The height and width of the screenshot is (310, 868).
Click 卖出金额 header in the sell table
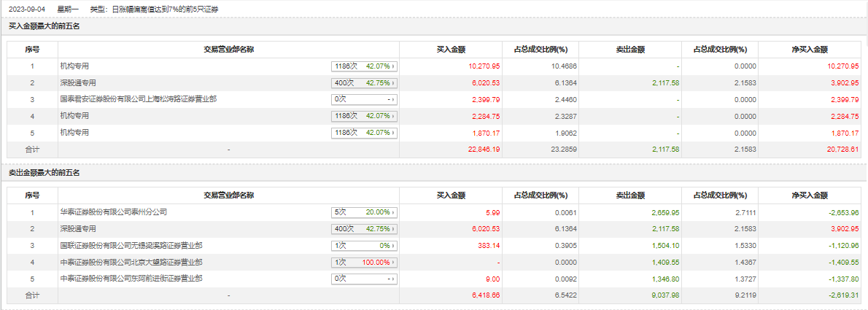click(630, 195)
